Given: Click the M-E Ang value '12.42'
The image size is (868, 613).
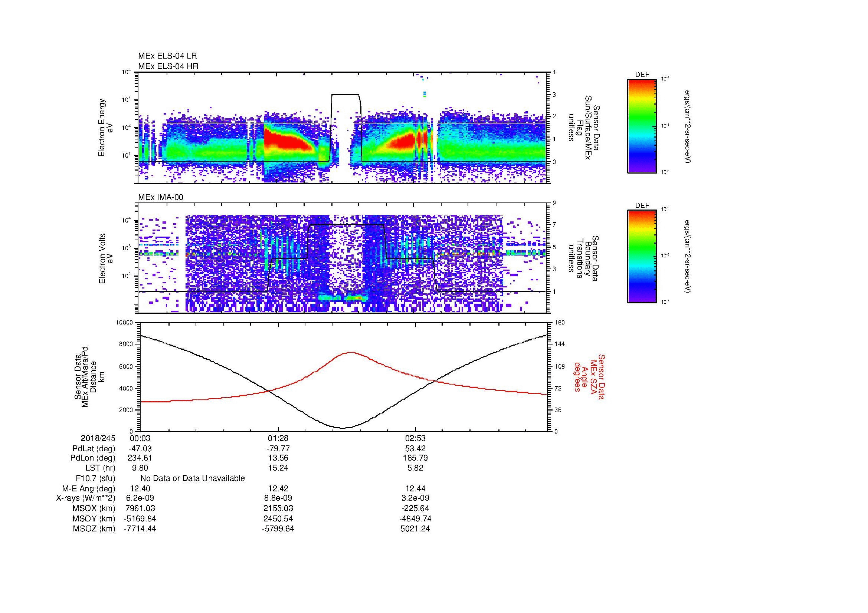Looking at the screenshot, I should coord(278,489).
